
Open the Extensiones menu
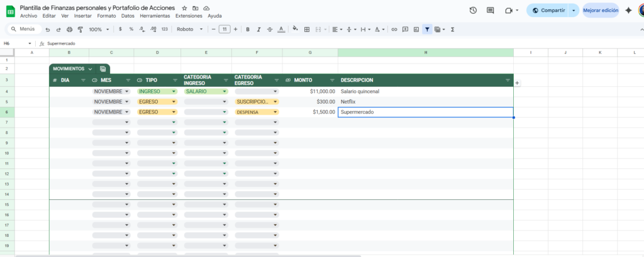point(189,16)
